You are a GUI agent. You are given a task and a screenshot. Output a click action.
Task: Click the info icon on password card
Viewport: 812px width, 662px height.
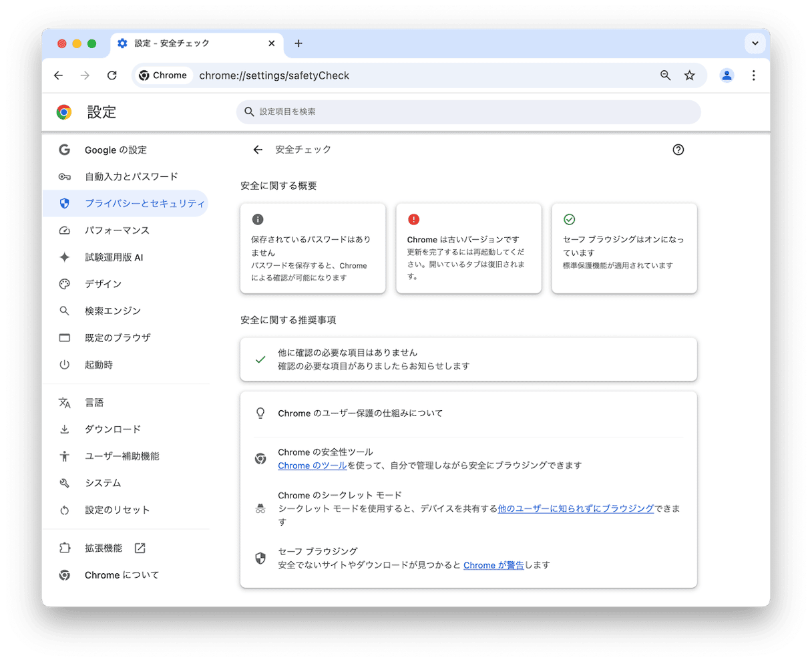coord(258,219)
